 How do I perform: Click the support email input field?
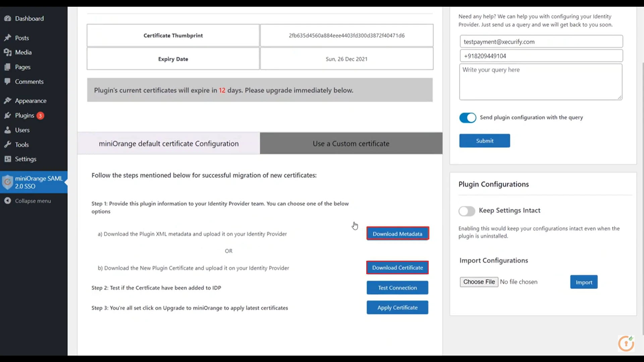click(541, 42)
